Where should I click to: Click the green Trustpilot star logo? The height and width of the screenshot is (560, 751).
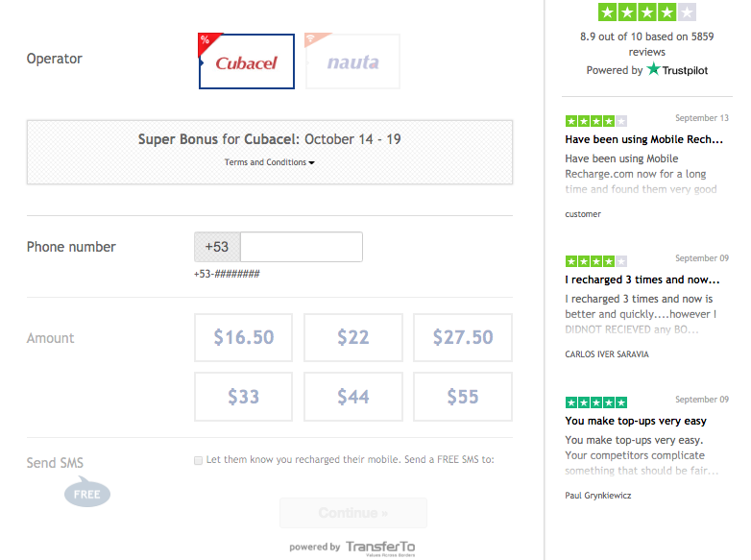tap(653, 69)
